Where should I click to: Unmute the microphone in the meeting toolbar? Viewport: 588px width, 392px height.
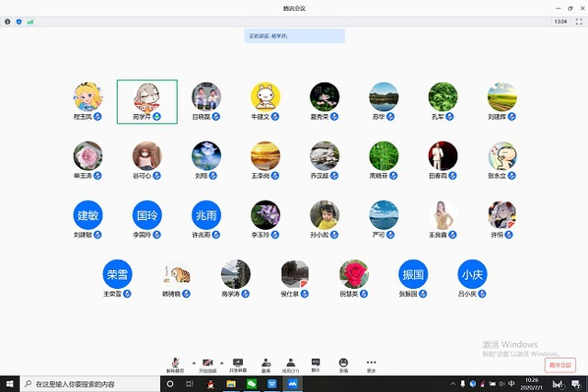175,365
